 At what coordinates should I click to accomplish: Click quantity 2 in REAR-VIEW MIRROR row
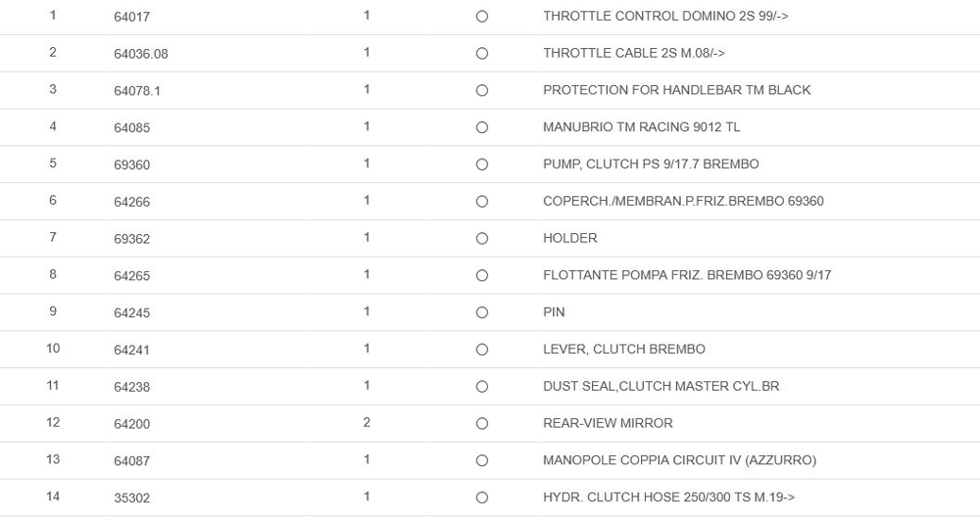[x=367, y=422]
